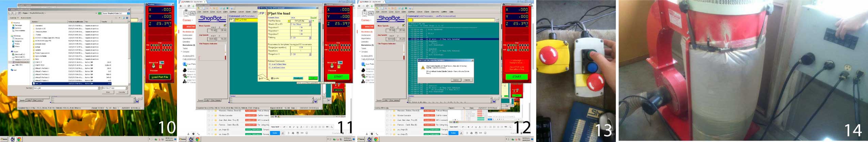Click the ShopBot taskbar icon under the file dialog desktop
Screen dimensions: 868x142
coord(12,139)
